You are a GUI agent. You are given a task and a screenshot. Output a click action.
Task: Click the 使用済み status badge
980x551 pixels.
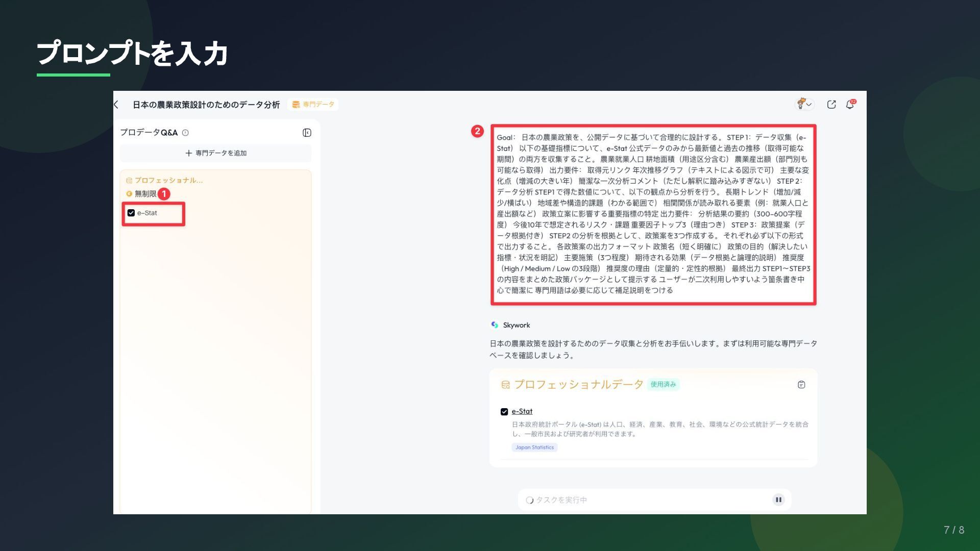663,385
